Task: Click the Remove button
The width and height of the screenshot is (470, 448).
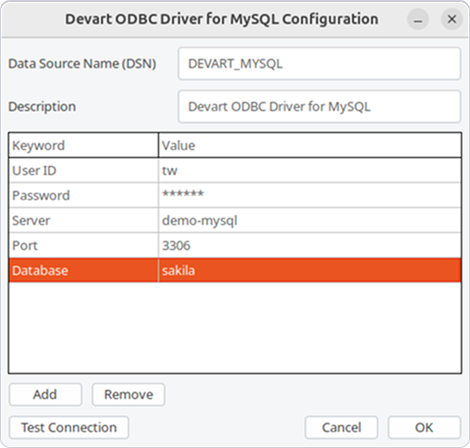Action: tap(128, 394)
